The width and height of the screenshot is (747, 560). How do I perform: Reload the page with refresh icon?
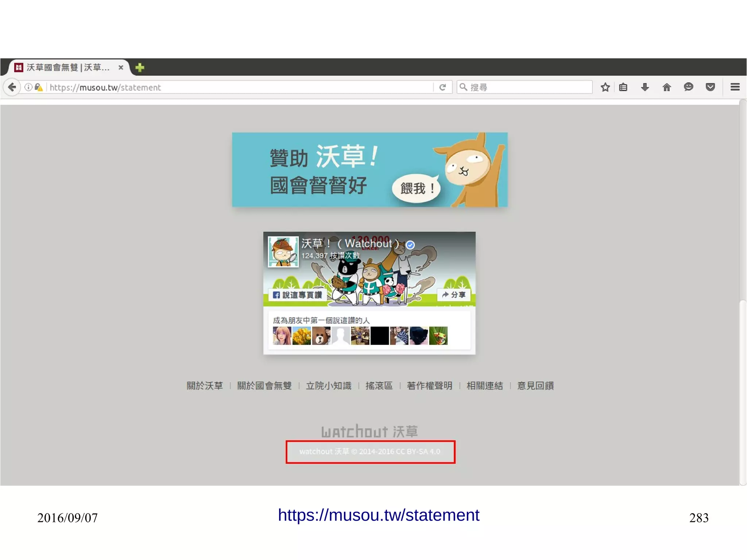(442, 87)
